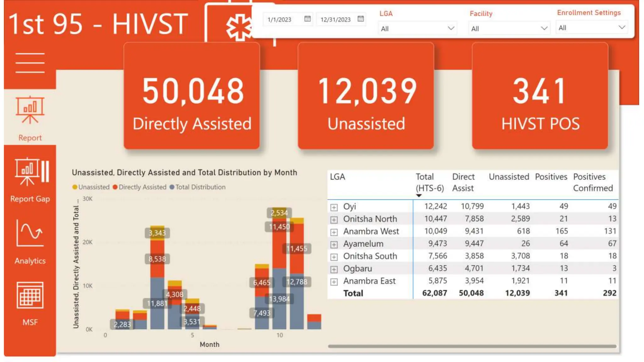
Task: Sort by the LGA column header
Action: 337,177
